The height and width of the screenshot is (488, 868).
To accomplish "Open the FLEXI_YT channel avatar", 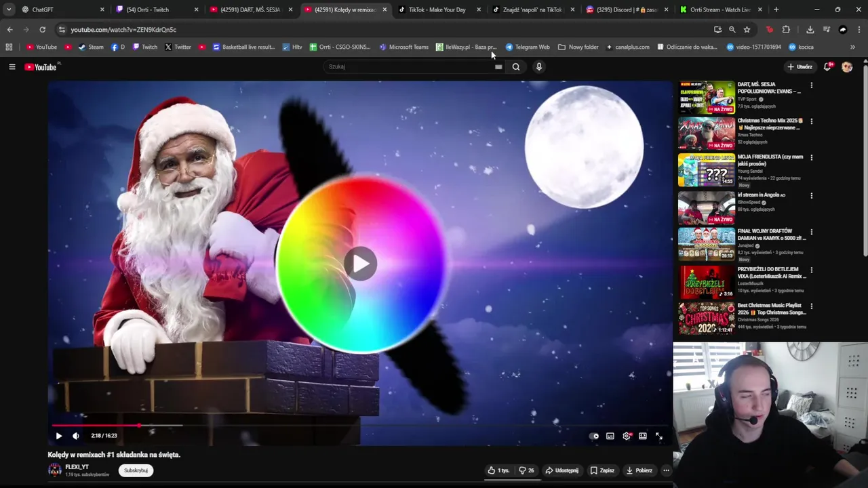I will [54, 470].
